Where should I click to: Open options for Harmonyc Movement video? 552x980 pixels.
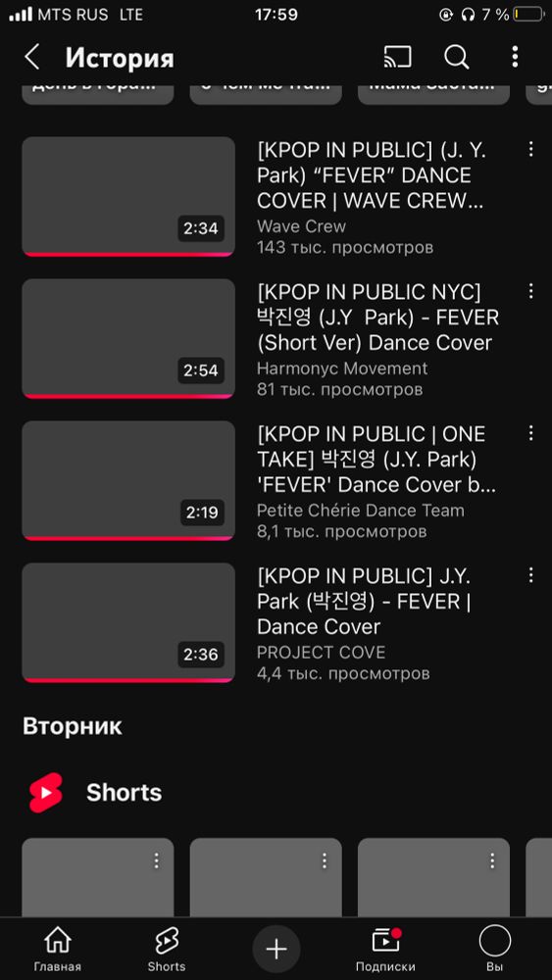(530, 291)
